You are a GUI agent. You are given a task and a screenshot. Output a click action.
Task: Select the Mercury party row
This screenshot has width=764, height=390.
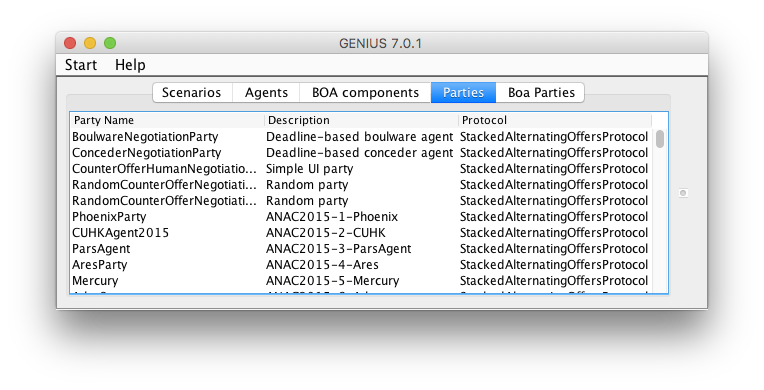(361, 281)
